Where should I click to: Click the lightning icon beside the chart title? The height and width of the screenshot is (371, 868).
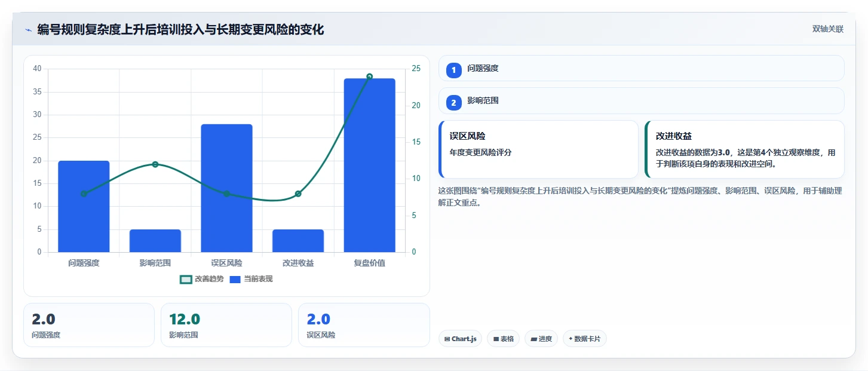[x=28, y=30]
